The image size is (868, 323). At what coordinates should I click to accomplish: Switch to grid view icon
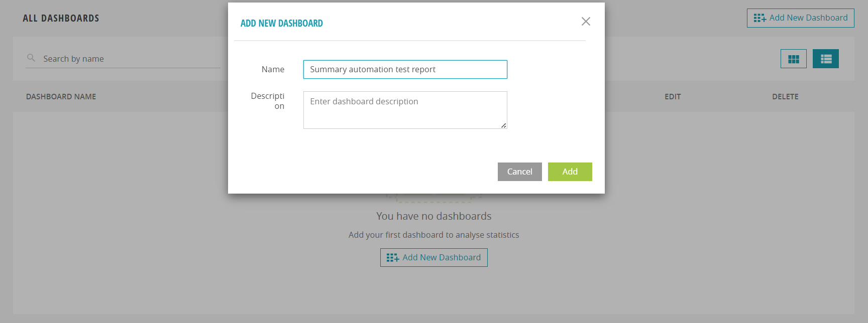(x=793, y=59)
